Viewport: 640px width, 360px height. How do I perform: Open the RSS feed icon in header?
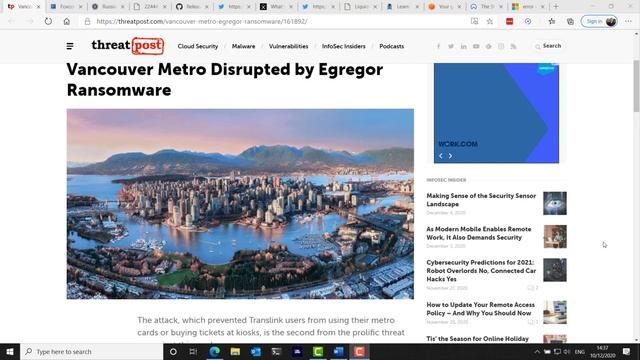point(513,47)
